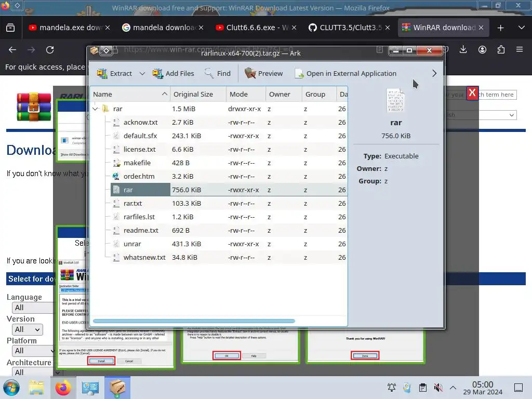Click the Extract toolbar button in Ark

(114, 73)
